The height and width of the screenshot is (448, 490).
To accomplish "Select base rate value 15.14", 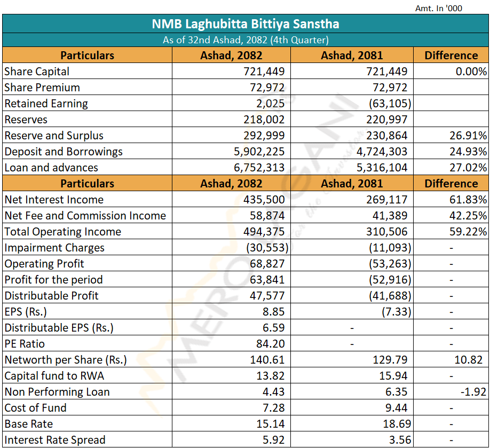I will (x=270, y=424).
